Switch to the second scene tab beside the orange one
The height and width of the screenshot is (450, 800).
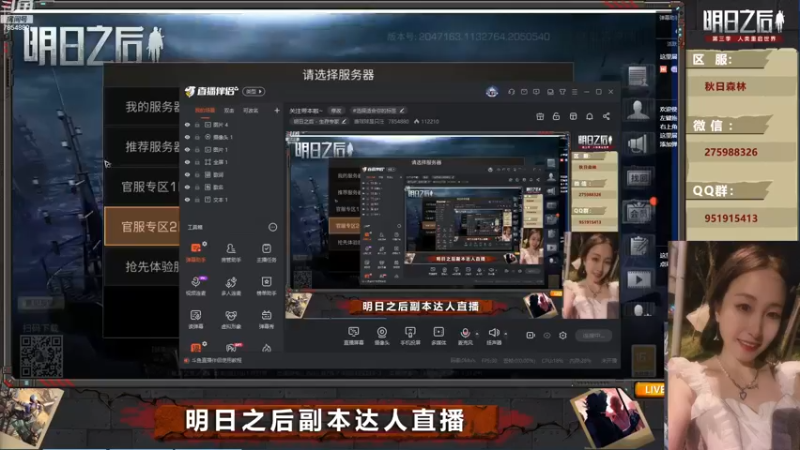tap(229, 110)
